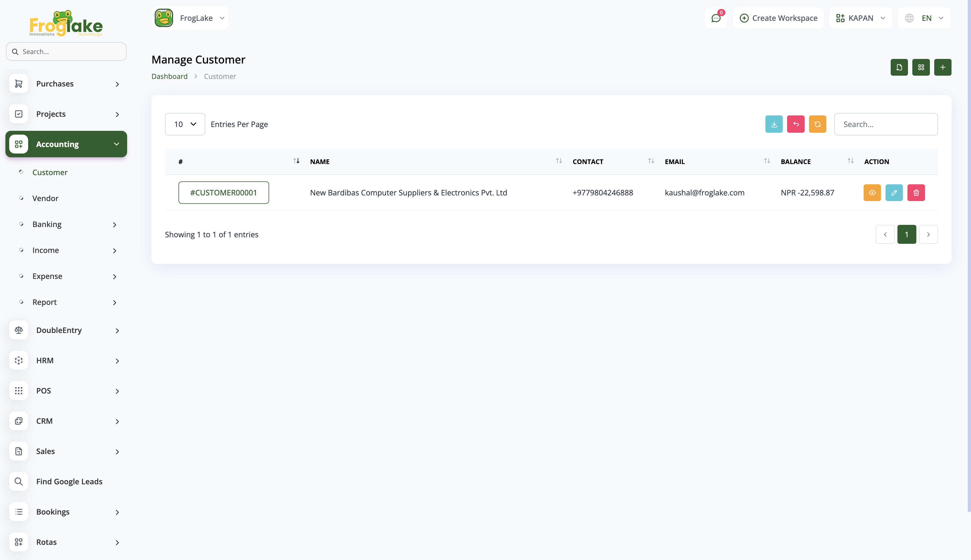Viewport: 971px width, 560px height.
Task: Click the orange refresh icon
Action: (x=817, y=124)
